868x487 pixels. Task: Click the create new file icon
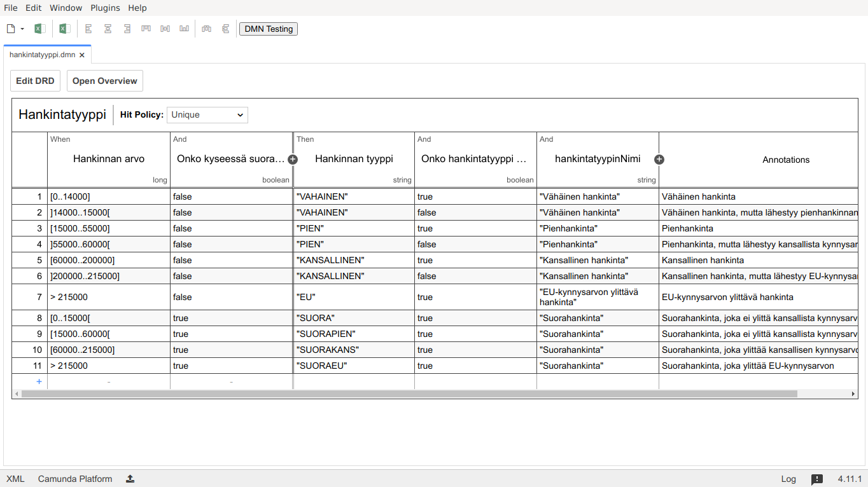coord(11,29)
